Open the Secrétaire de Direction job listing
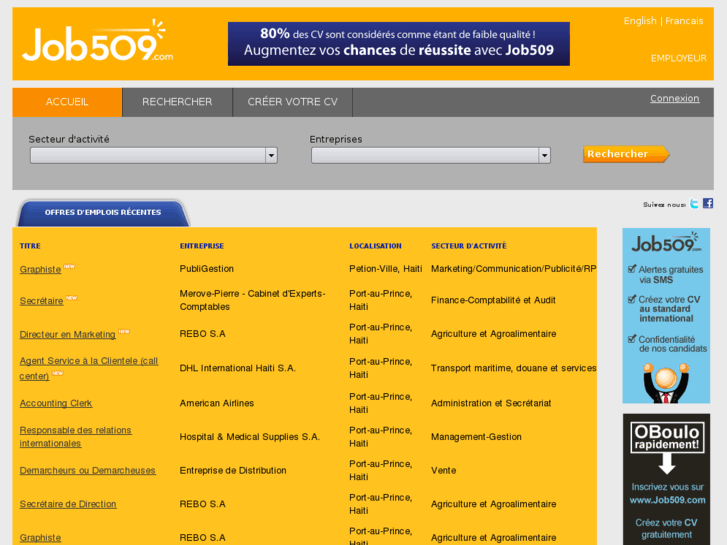This screenshot has height=545, width=727. 68,505
